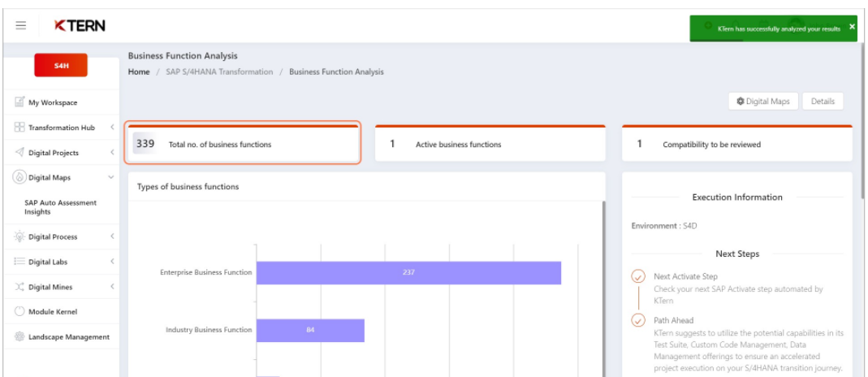The image size is (868, 377).
Task: Click the Module Kernel circle icon
Action: (x=20, y=312)
